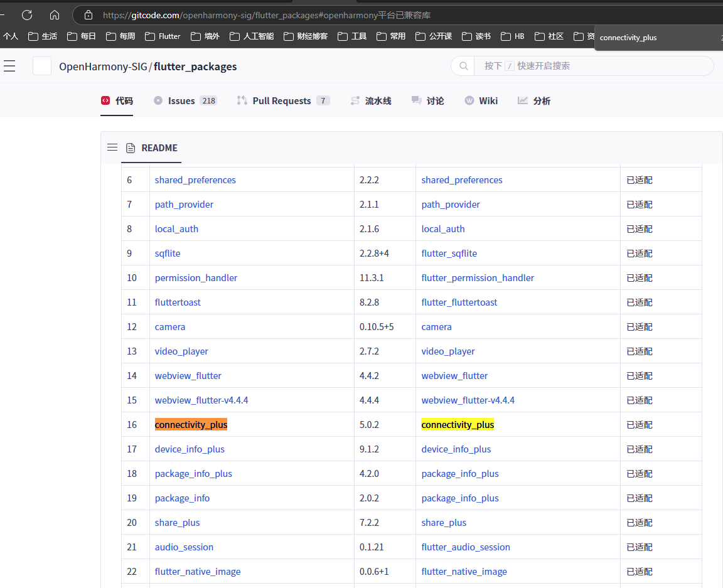
Task: Open webview_flutter link in row 14
Action: tap(188, 375)
